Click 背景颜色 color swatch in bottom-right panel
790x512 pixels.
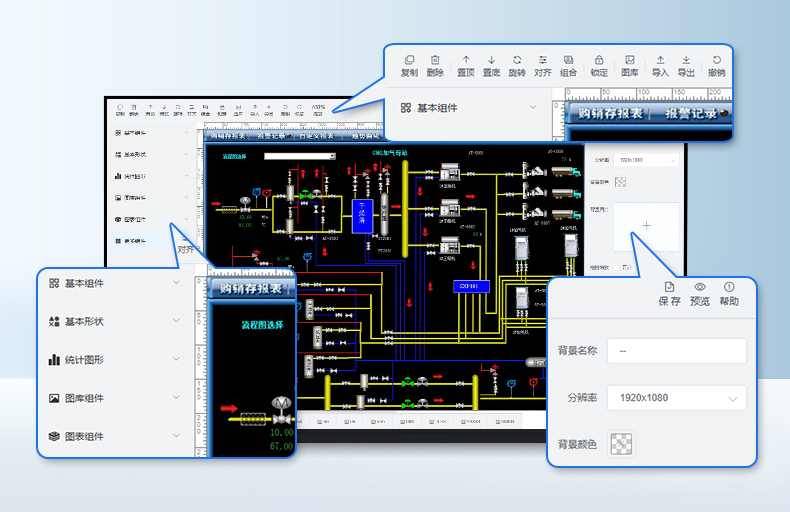click(621, 443)
